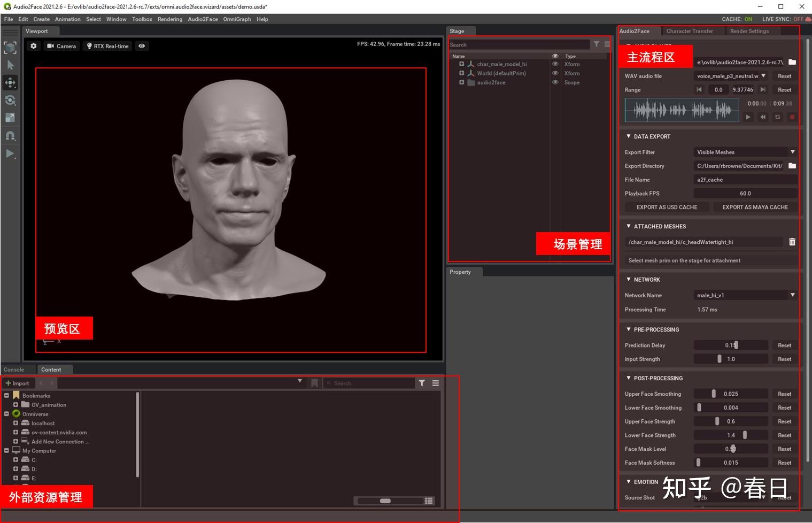The image size is (812, 523).
Task: Select the Move tool in left toolbar
Action: 10,82
